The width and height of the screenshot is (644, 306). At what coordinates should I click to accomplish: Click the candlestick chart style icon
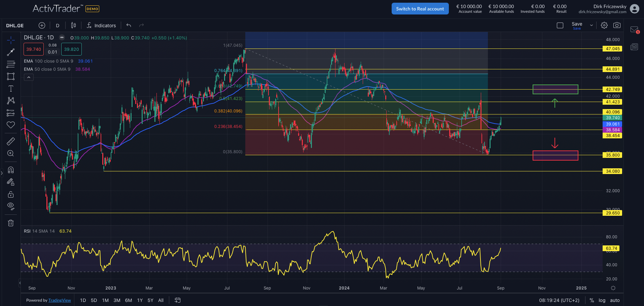[x=73, y=25]
